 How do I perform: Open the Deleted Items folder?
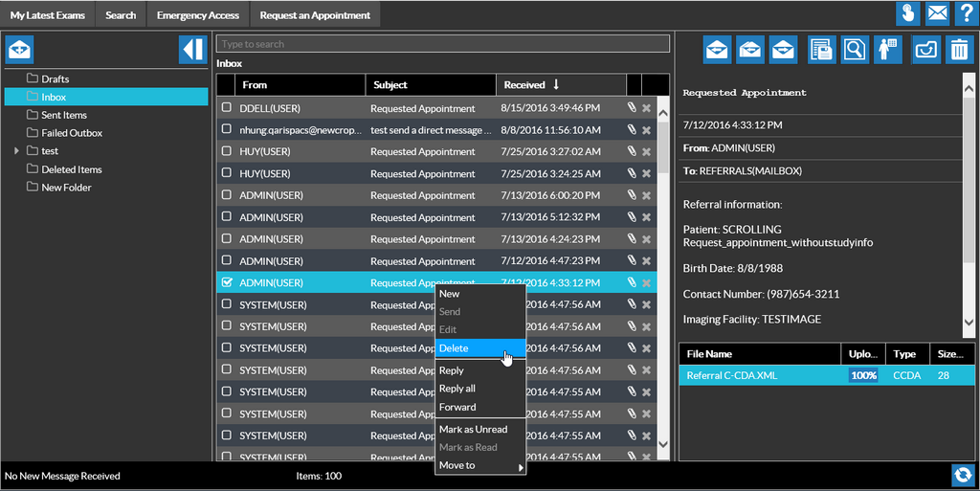point(72,169)
